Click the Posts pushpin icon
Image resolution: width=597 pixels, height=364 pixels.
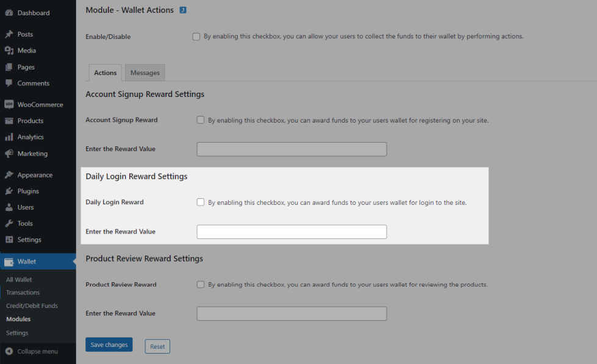click(x=9, y=34)
